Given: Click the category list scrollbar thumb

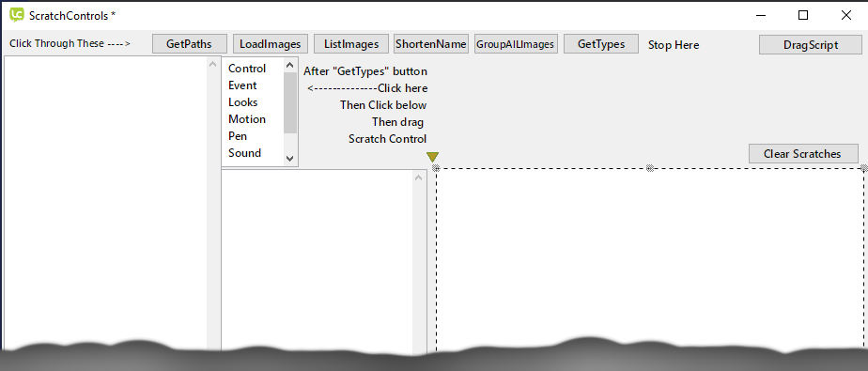Looking at the screenshot, I should pos(290,102).
